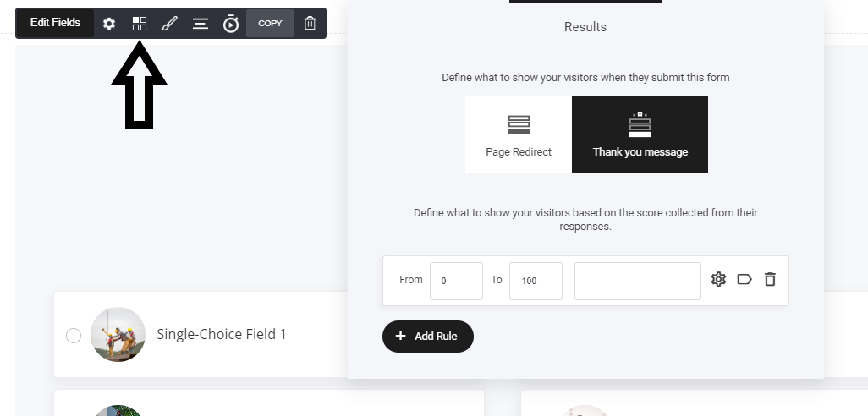Open the animation timer icon

pos(231,24)
